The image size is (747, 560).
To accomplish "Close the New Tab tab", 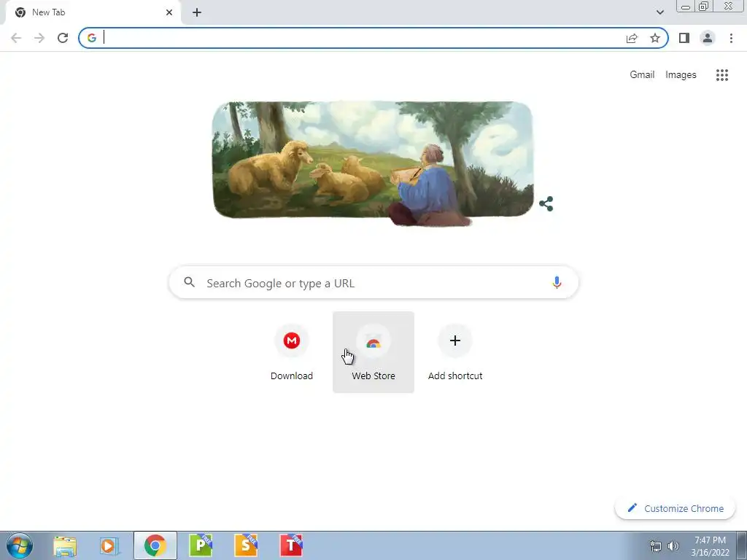I will point(169,12).
